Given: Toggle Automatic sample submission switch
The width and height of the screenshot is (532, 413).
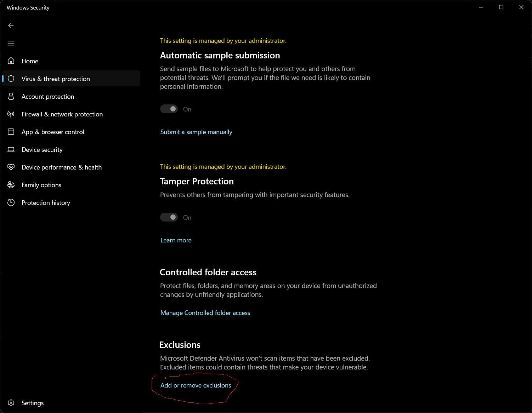Looking at the screenshot, I should tap(169, 109).
